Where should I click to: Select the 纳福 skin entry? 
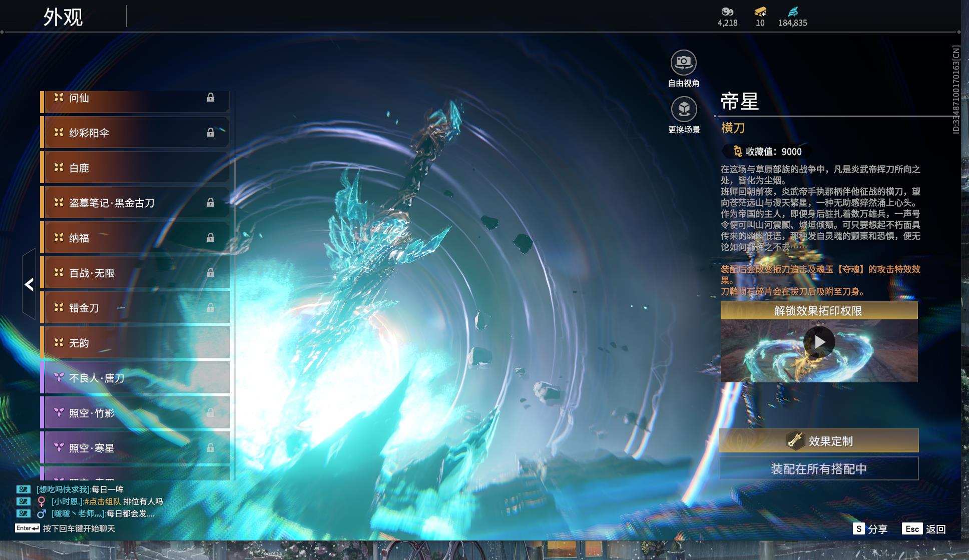tap(135, 237)
